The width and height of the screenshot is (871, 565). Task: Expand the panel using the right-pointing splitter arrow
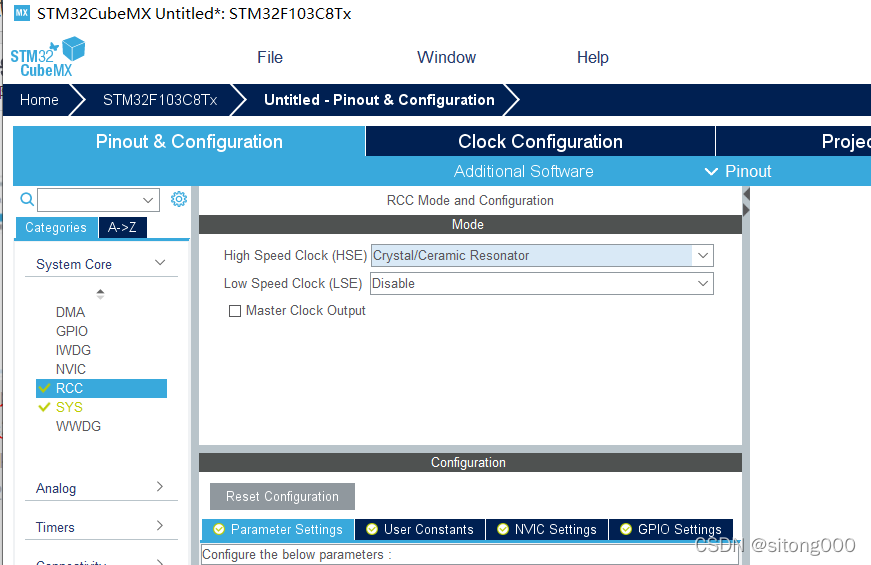point(746,210)
